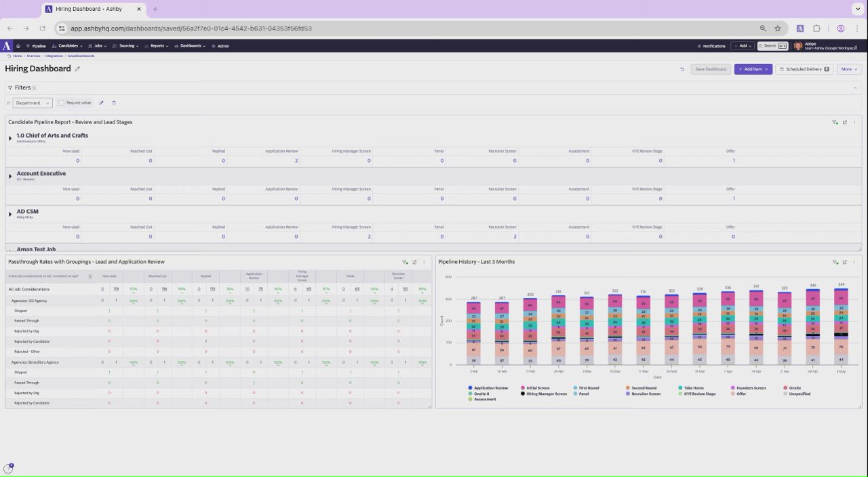Open the Chrome tab search dropdown arrow

click(857, 9)
